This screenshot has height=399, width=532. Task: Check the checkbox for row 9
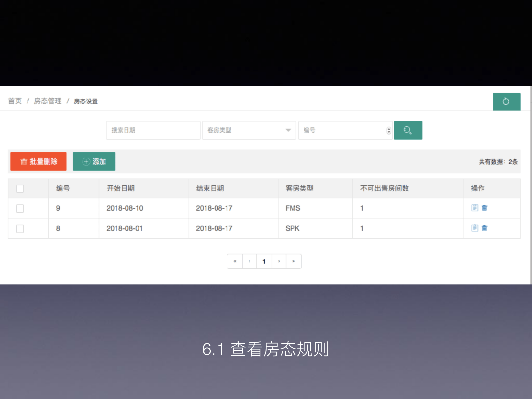pos(20,208)
